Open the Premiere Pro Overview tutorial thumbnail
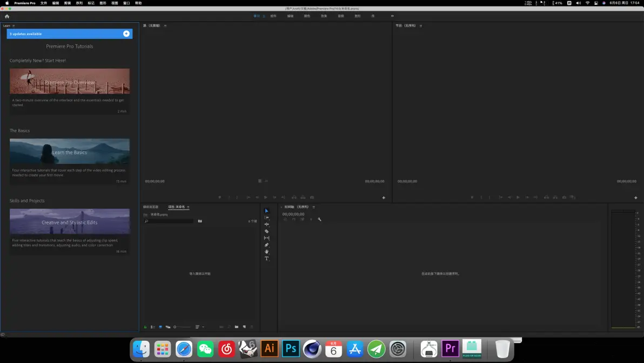This screenshot has height=363, width=644. click(69, 81)
